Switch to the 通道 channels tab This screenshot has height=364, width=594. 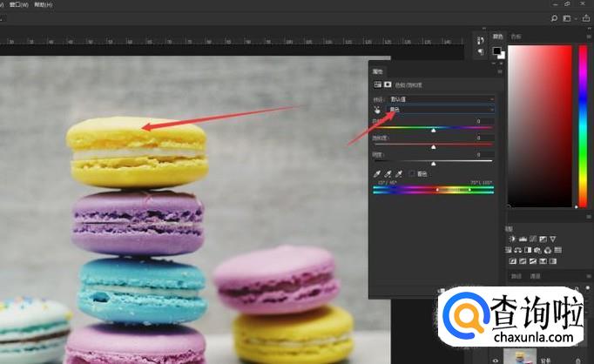[536, 276]
